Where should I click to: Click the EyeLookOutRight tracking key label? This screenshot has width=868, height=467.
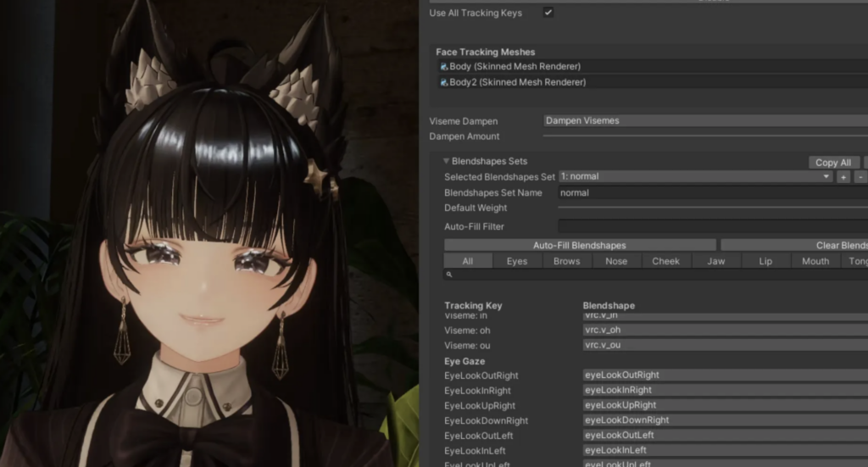(x=481, y=375)
